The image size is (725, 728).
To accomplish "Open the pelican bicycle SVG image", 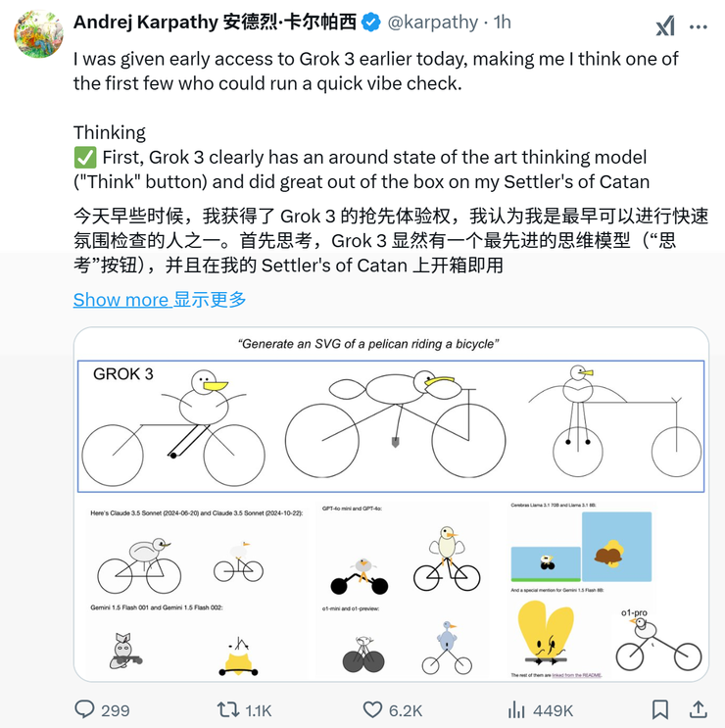I will click(391, 504).
